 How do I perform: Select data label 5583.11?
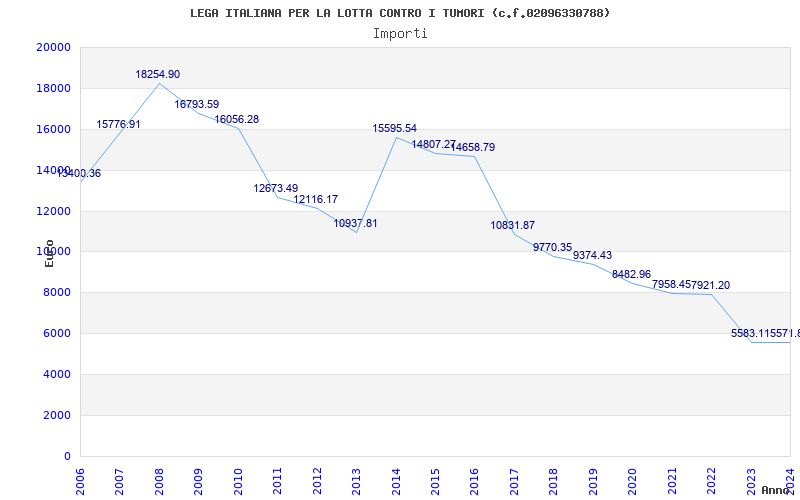(x=751, y=334)
